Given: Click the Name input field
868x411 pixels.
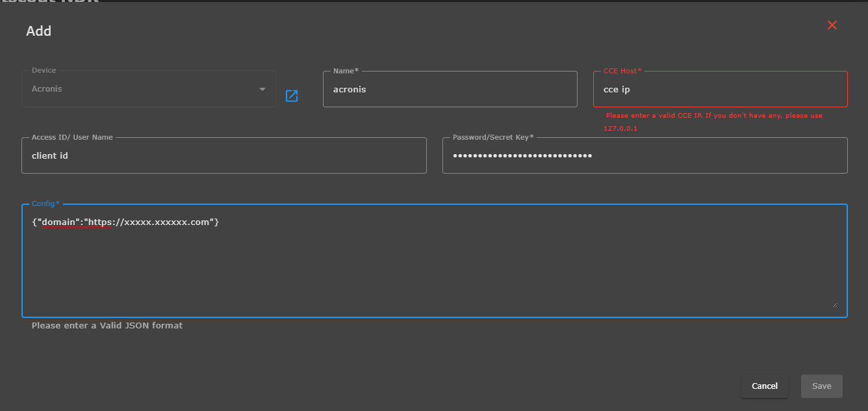Looking at the screenshot, I should point(450,89).
